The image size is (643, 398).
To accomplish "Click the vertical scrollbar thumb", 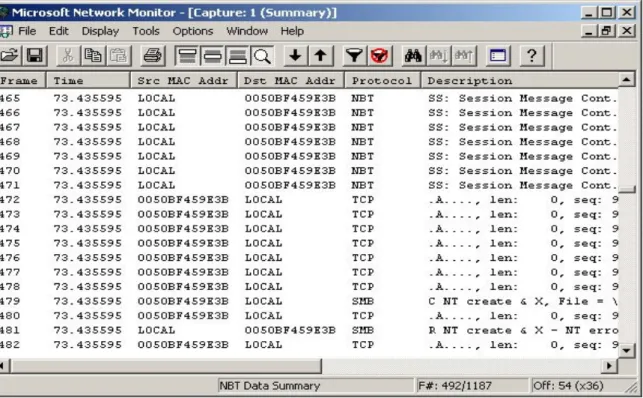I will click(627, 189).
